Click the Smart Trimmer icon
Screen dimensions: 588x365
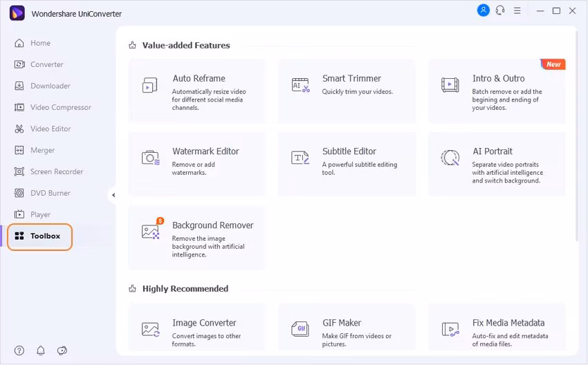(x=300, y=86)
